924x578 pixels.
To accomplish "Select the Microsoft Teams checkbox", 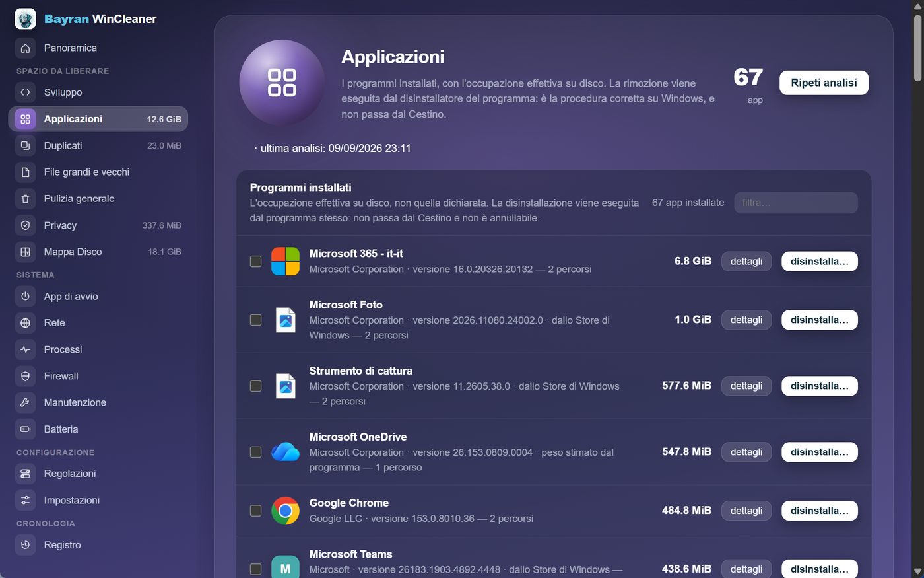I will (255, 569).
